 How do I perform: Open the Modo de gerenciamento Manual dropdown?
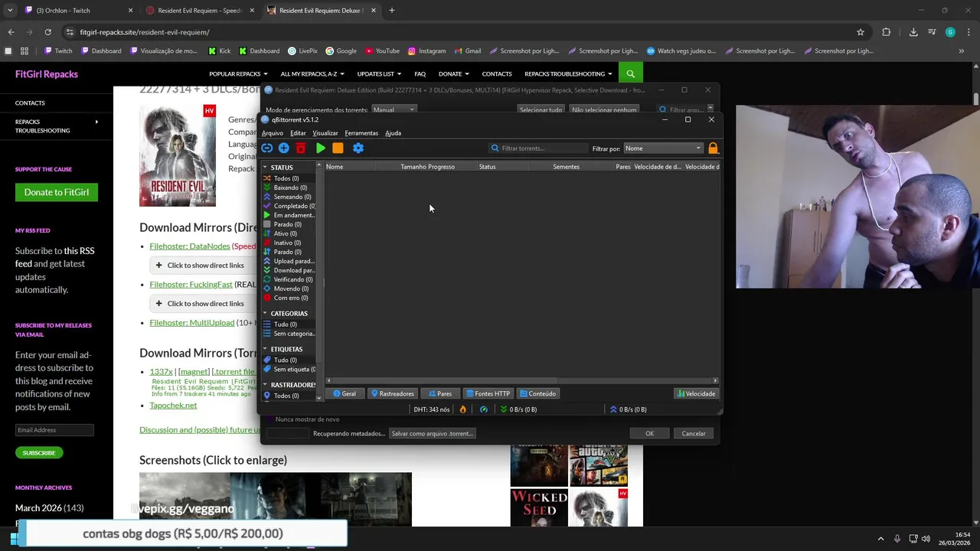point(394,109)
